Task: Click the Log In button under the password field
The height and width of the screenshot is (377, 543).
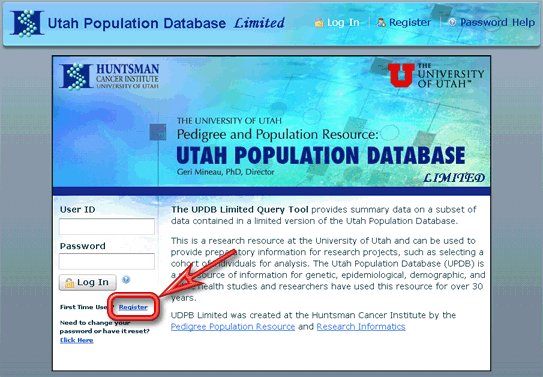Action: 88,282
